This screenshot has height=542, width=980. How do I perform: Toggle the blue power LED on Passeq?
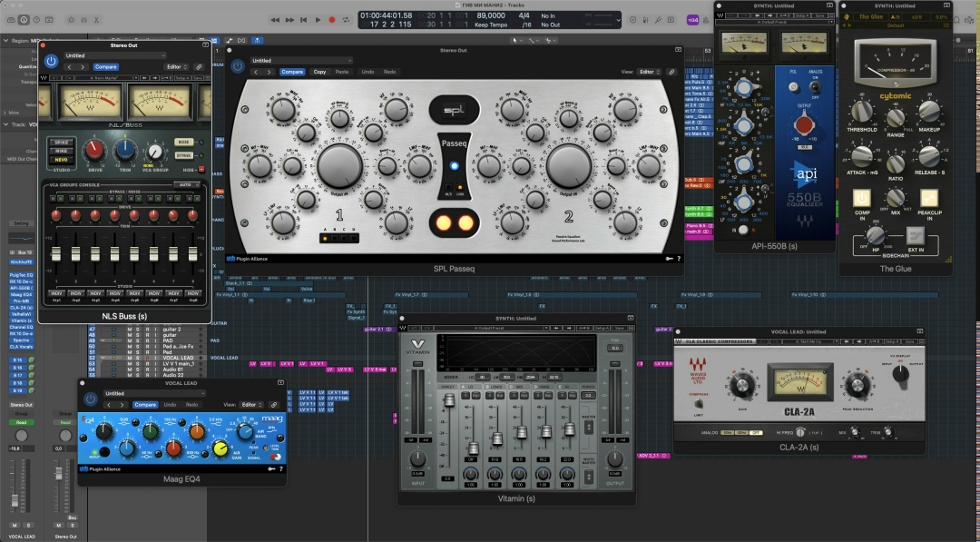tap(454, 165)
